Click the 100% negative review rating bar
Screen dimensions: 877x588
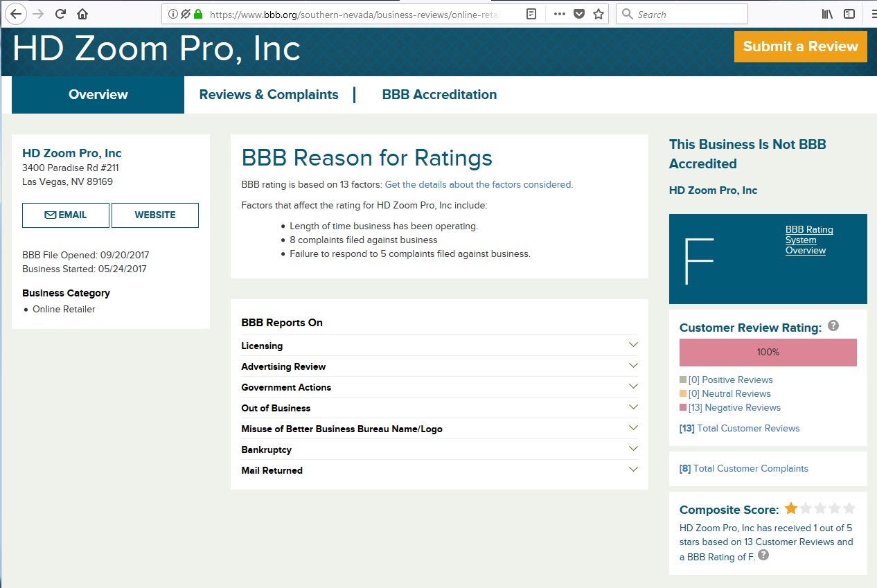[768, 352]
